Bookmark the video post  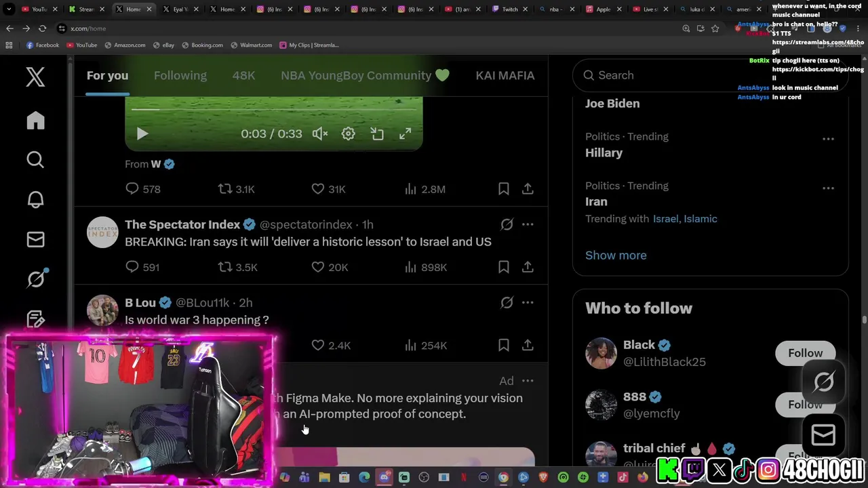pyautogui.click(x=503, y=189)
